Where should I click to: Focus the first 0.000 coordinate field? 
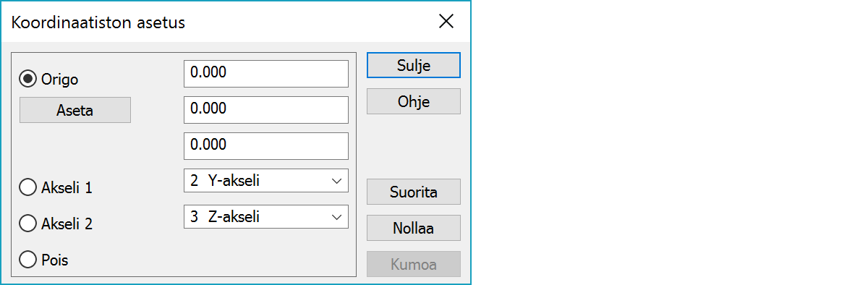(x=266, y=73)
